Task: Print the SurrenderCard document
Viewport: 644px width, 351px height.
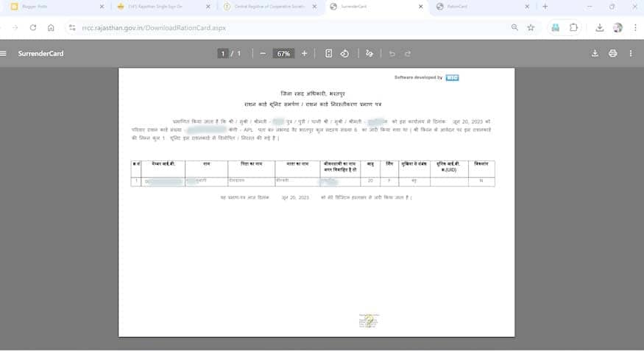Action: pyautogui.click(x=612, y=53)
